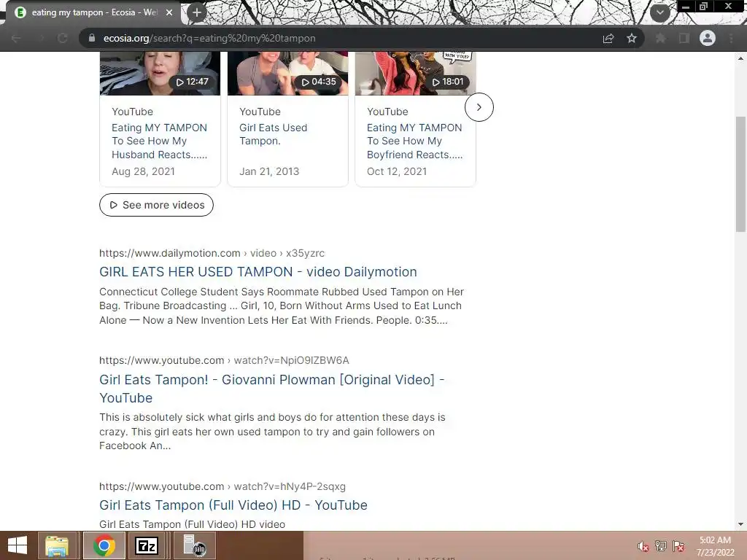Open Full Video HD YouTube result

tap(233, 505)
